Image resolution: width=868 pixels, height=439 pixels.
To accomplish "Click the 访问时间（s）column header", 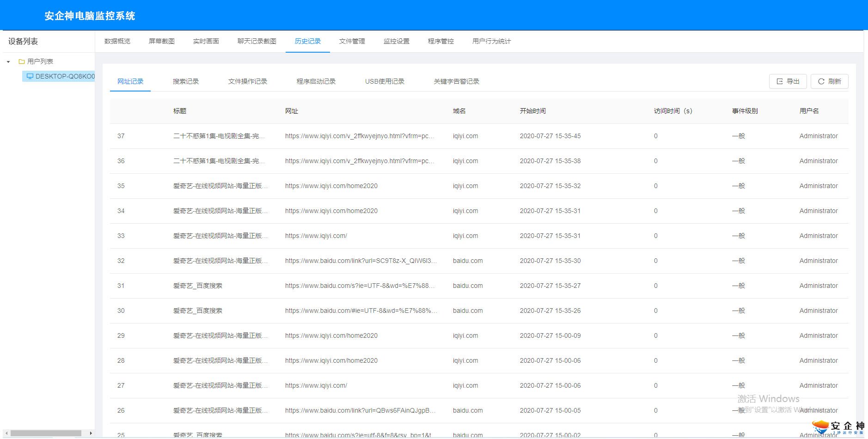I will point(673,111).
